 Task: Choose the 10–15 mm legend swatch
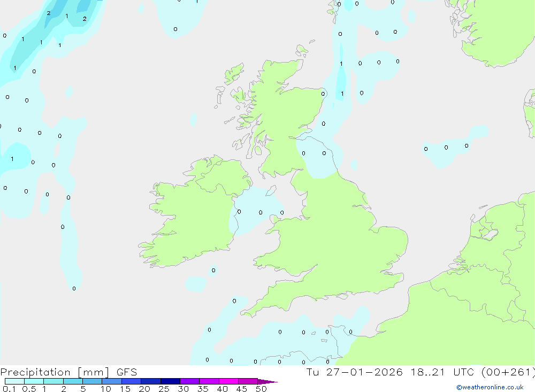(112, 381)
